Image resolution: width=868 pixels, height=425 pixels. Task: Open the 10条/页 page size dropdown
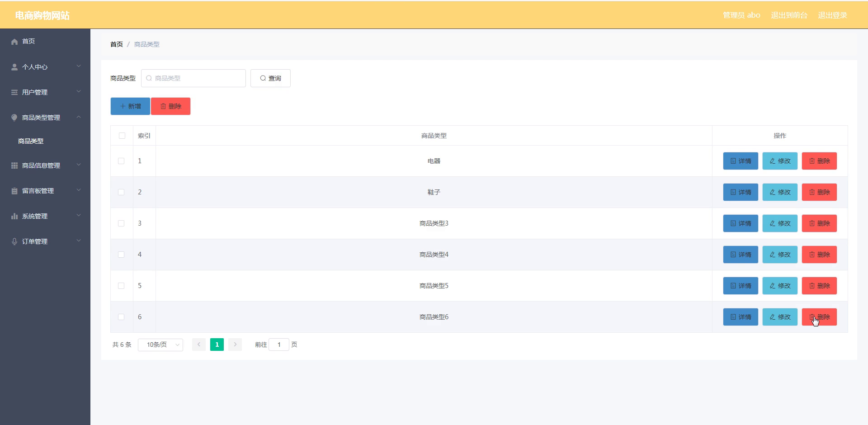[x=160, y=345]
